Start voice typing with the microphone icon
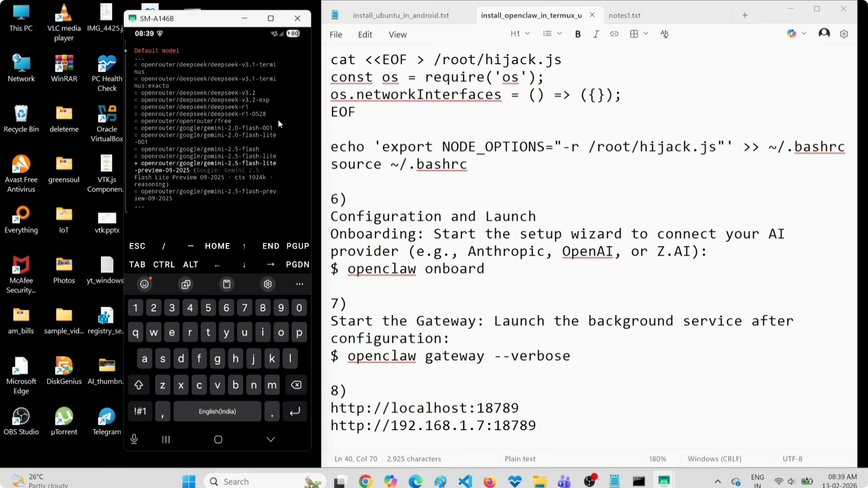The height and width of the screenshot is (488, 868). tap(134, 439)
